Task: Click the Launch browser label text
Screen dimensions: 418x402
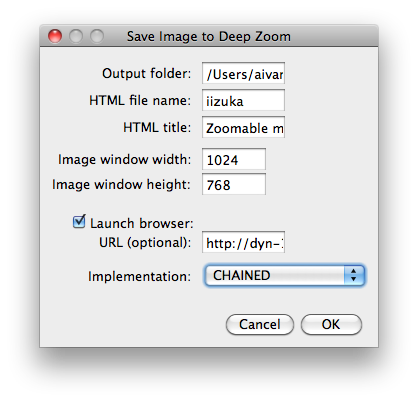Action: [x=142, y=223]
